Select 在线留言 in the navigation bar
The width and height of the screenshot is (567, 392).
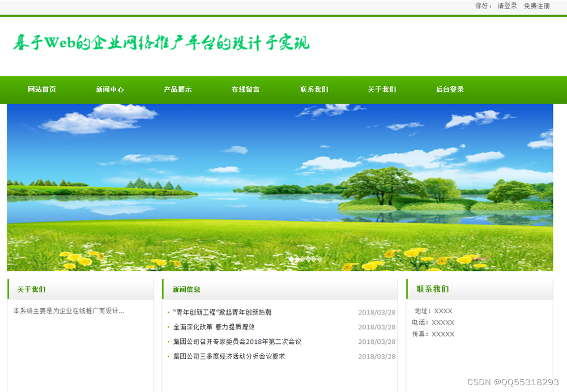pos(245,90)
